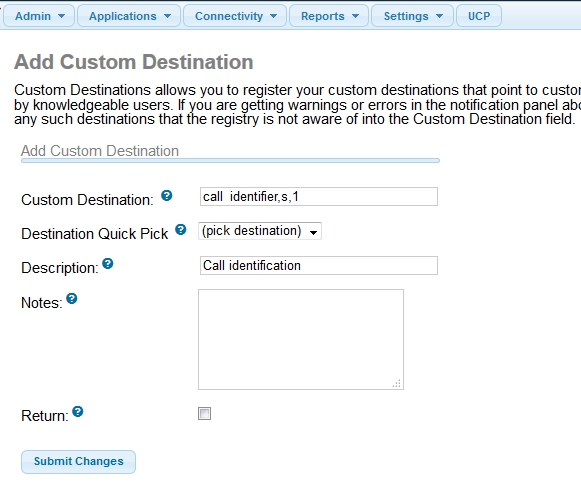Click inside the Notes text area
Screen dimensions: 581x488
click(301, 339)
